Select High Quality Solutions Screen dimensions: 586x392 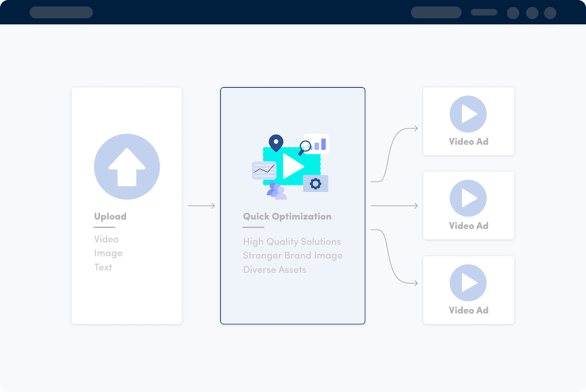[x=292, y=241]
